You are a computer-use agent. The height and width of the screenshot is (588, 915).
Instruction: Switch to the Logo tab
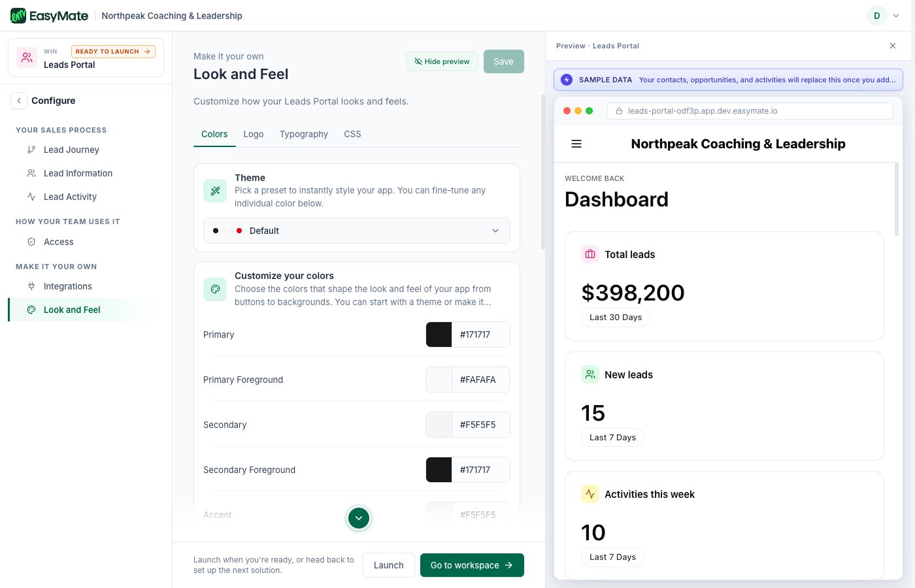(254, 134)
